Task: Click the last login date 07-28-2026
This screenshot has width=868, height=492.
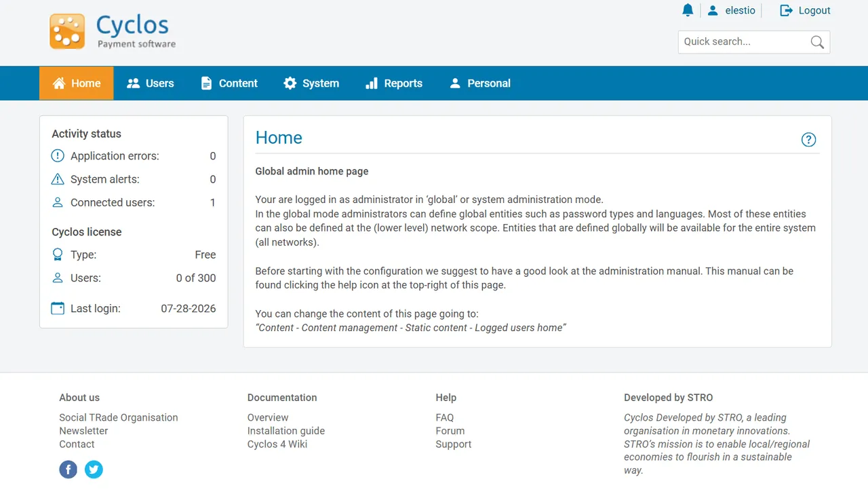Action: 189,308
